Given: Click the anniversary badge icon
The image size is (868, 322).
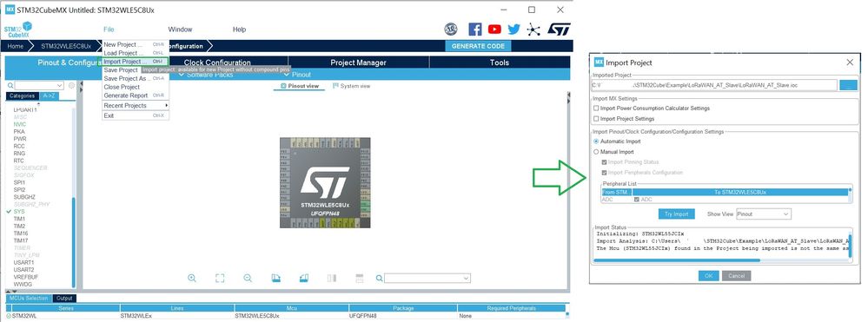Looking at the screenshot, I should (x=451, y=30).
